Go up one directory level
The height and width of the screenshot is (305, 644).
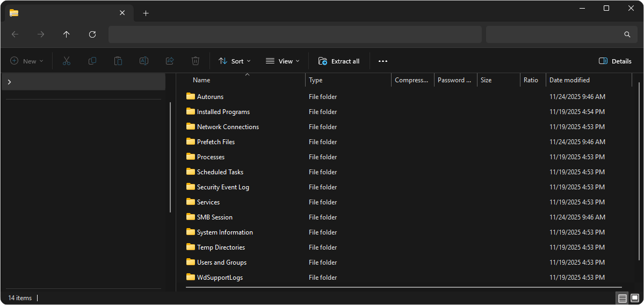pyautogui.click(x=67, y=34)
